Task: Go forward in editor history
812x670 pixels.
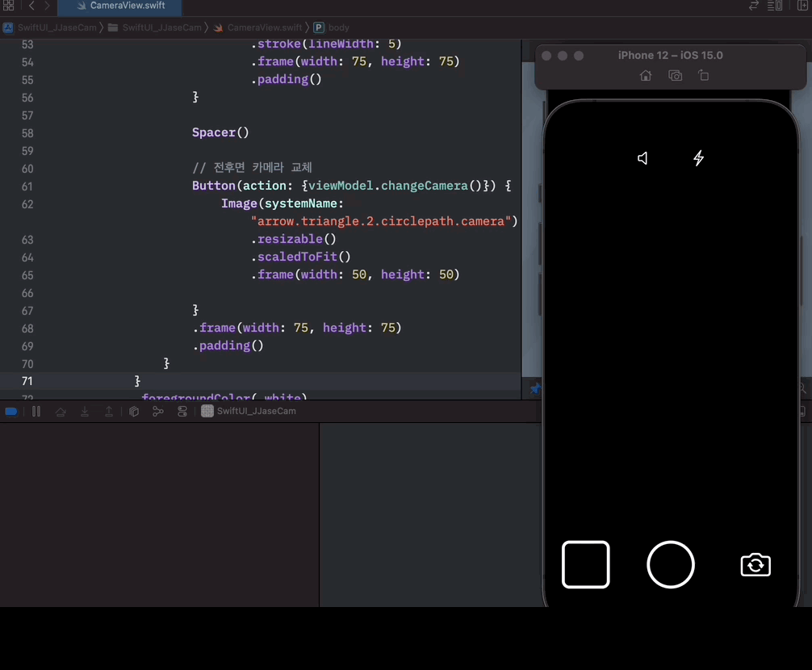Action: tap(47, 6)
